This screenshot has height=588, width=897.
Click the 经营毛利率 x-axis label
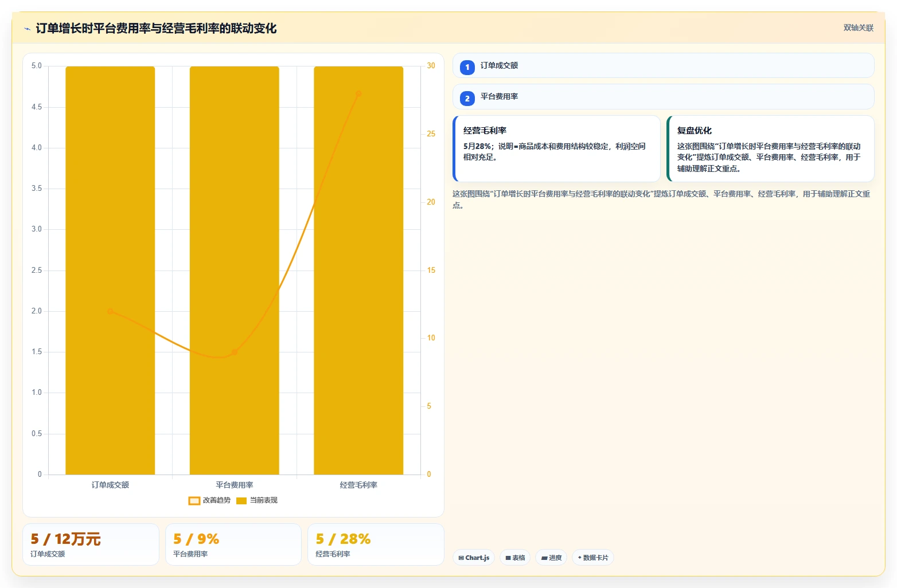pos(358,485)
